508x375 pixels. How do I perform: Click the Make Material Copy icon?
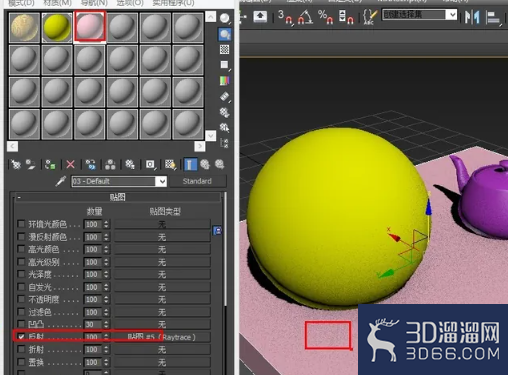90,164
